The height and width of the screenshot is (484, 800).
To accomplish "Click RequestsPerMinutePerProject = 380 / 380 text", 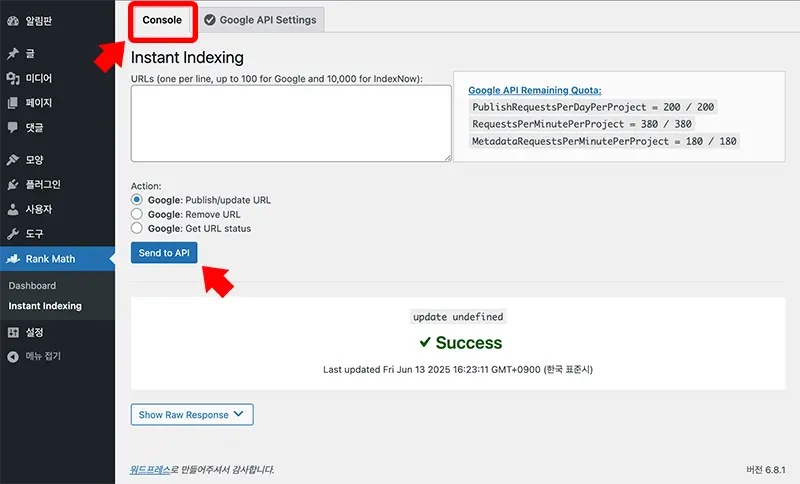I will (x=582, y=124).
